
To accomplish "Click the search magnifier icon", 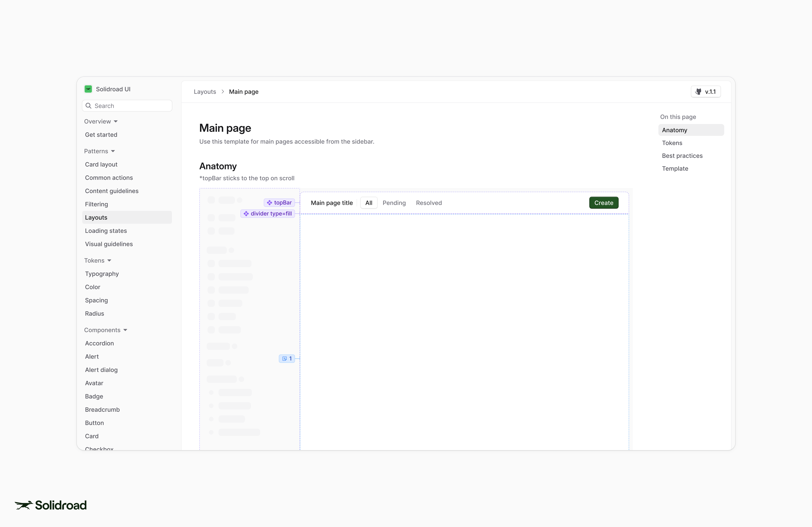I will [88, 106].
